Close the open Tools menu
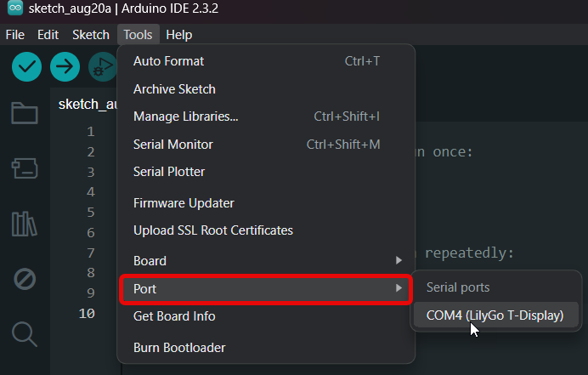 click(x=138, y=35)
